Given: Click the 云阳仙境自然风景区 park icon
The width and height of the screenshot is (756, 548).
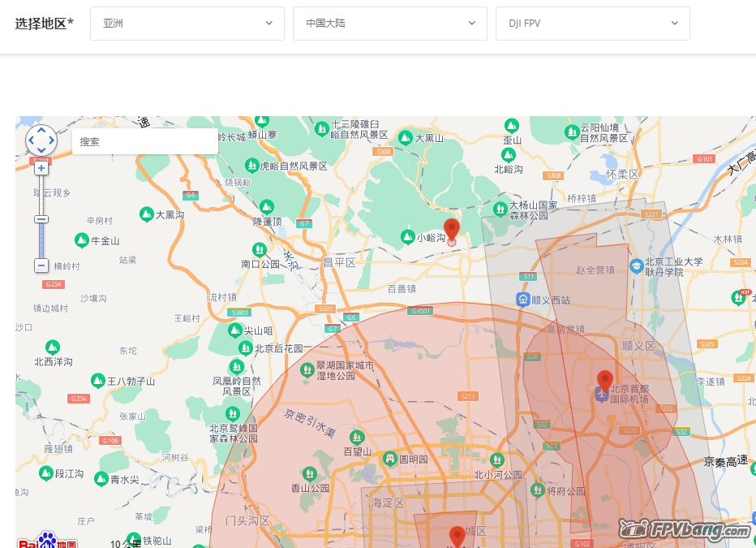Looking at the screenshot, I should 572,132.
